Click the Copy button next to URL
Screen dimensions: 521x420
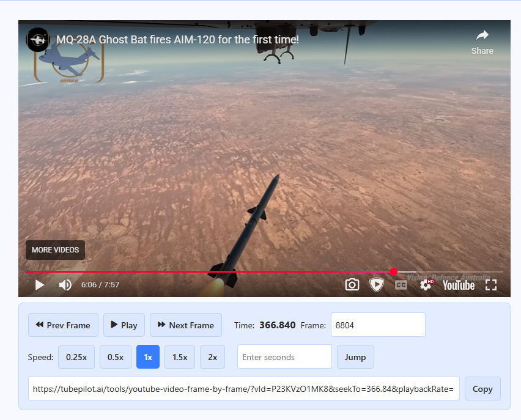tap(482, 389)
